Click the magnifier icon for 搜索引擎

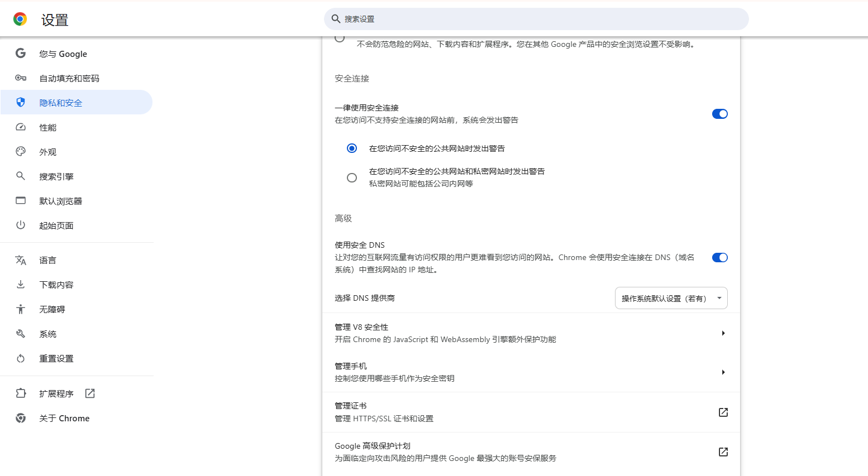point(21,176)
